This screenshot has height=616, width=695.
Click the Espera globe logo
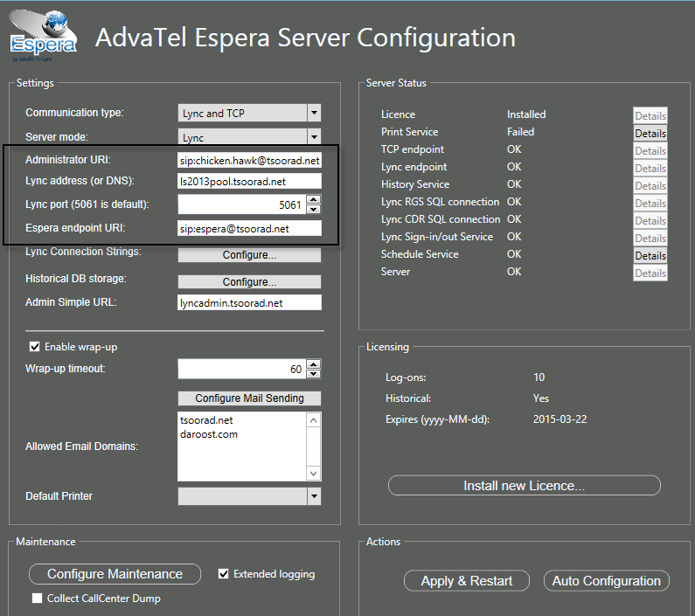click(x=44, y=36)
